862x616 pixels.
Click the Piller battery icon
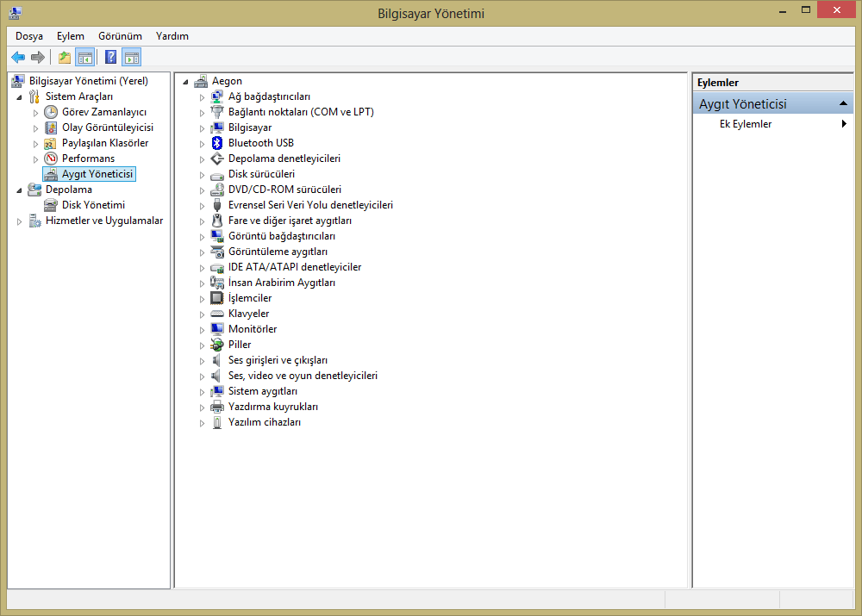pos(217,345)
